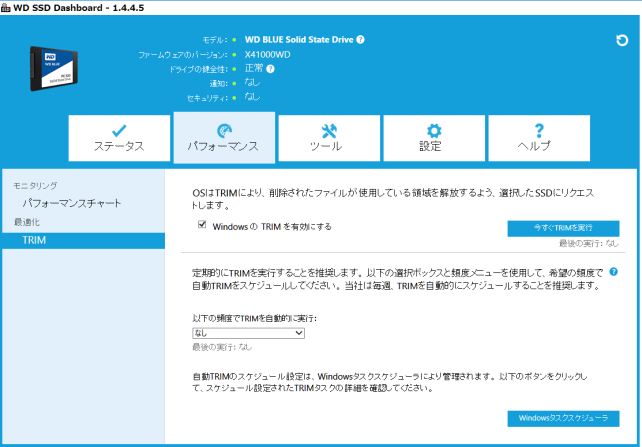
Task: Toggle Windows の TRIM を有効にする checkbox
Action: tap(202, 225)
